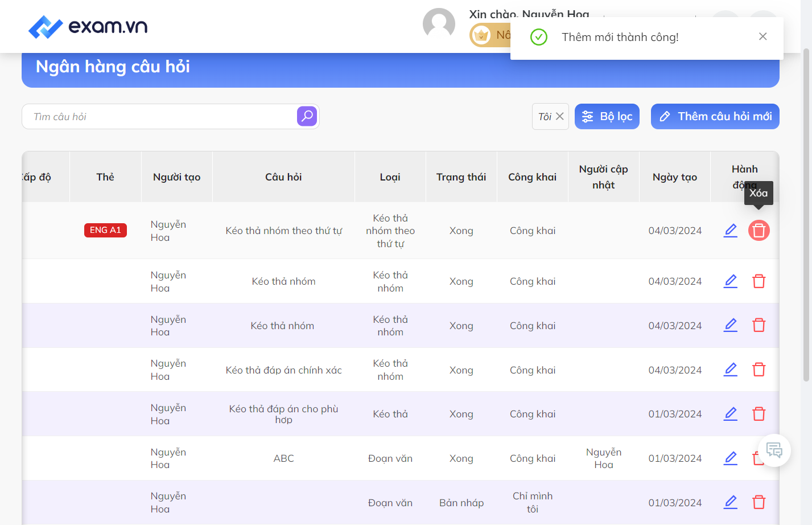Edit the Bản nháp draft question
The width and height of the screenshot is (812, 525).
tap(731, 502)
